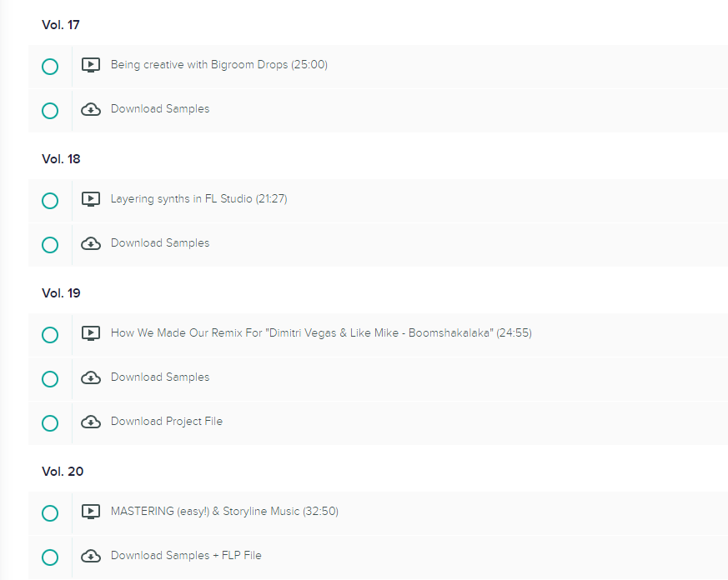
Task: Open the Dimitri Vegas Boomshakalaka remix lesson
Action: [321, 332]
